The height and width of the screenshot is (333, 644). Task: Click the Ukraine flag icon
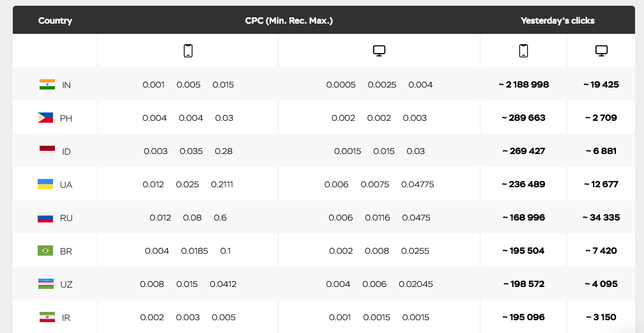click(45, 184)
